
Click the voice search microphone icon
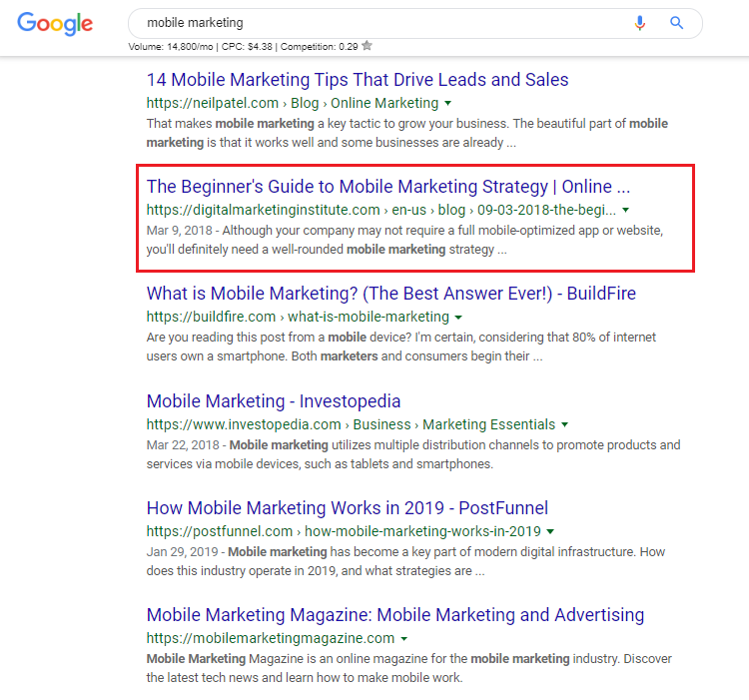click(x=640, y=23)
